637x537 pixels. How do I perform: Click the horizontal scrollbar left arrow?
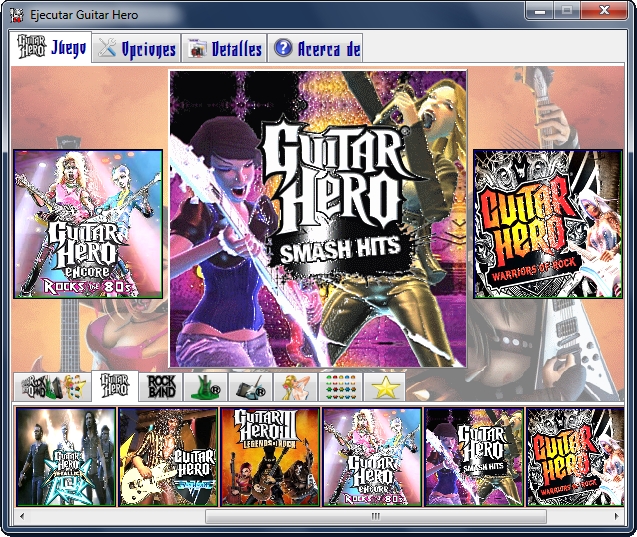22,517
